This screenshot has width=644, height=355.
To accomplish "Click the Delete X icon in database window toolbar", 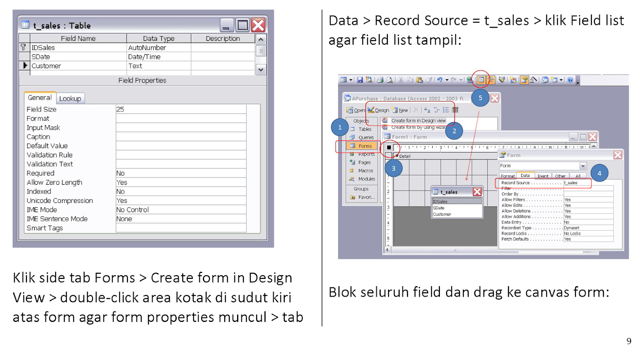I will tap(416, 110).
